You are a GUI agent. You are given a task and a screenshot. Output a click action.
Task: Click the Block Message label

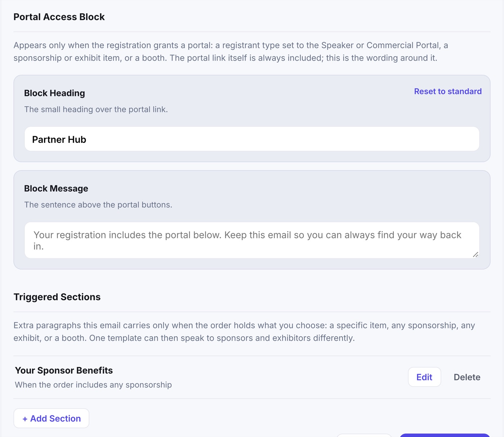[56, 188]
